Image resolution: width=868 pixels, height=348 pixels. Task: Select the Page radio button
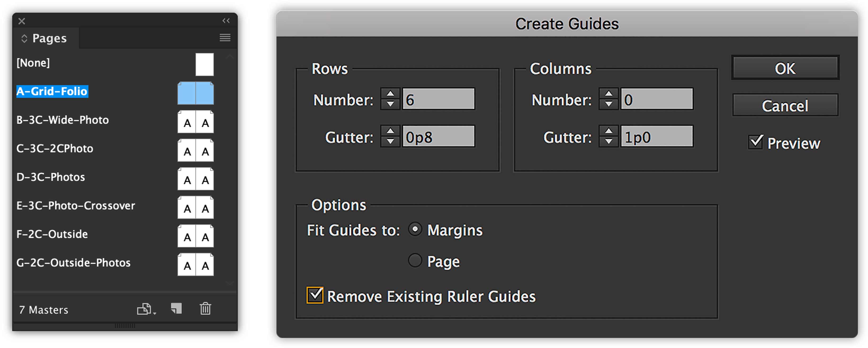pos(415,260)
